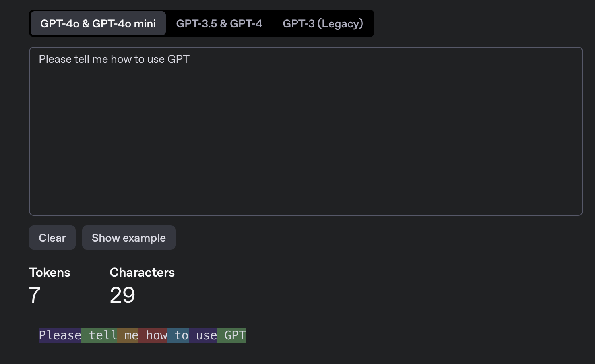
Task: Click the highlighted token "to"
Action: [178, 335]
